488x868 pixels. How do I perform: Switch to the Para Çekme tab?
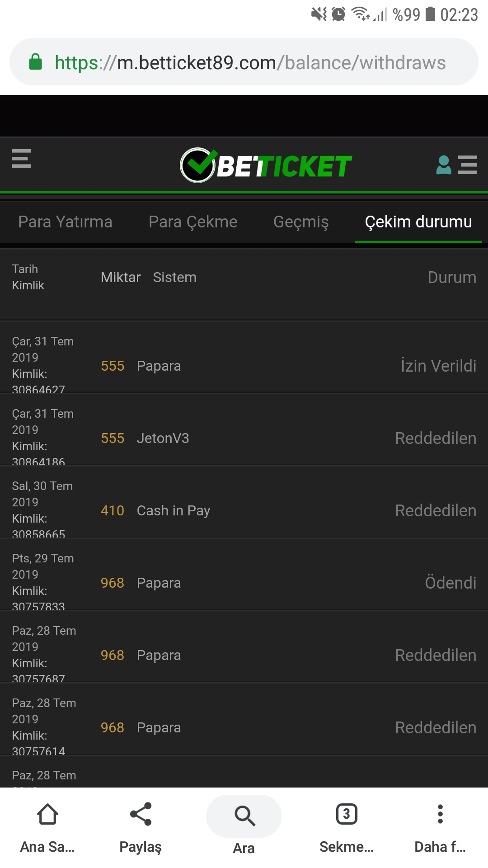point(193,222)
